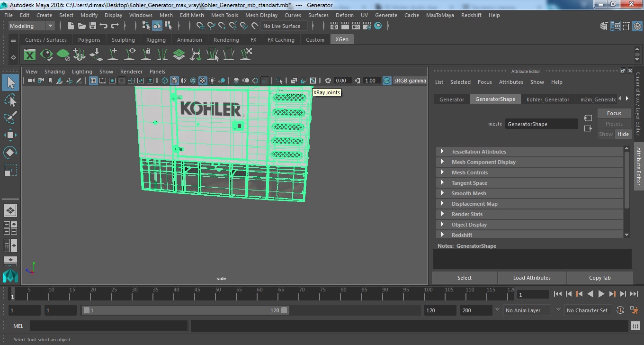The width and height of the screenshot is (644, 345).
Task: Select the Rotate tool in toolbox
Action: coord(10,152)
